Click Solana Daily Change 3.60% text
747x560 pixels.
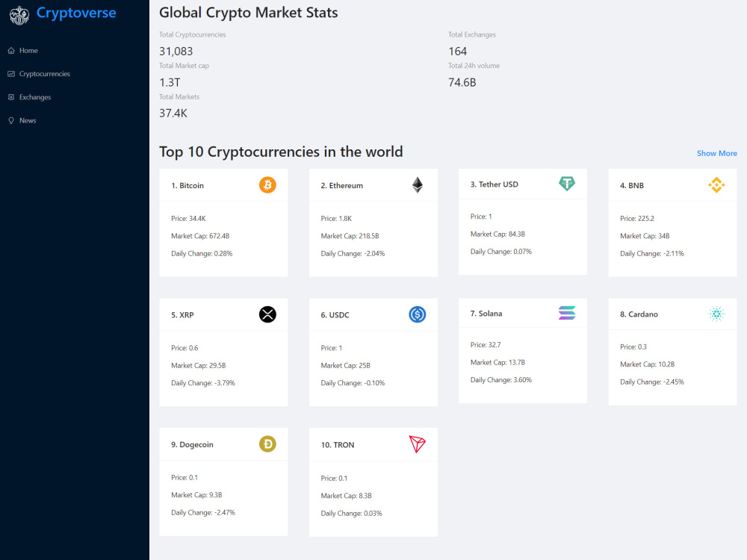tap(500, 380)
